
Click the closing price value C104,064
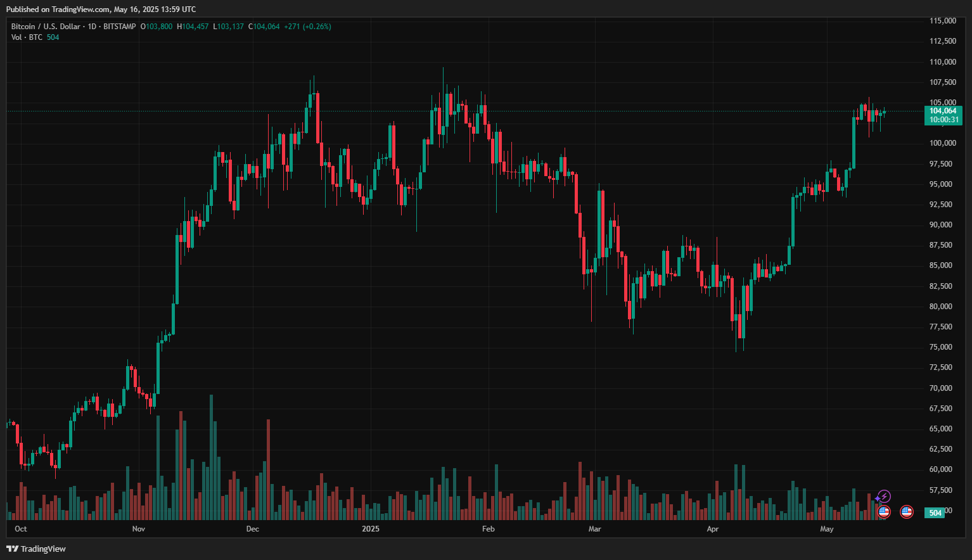(264, 27)
